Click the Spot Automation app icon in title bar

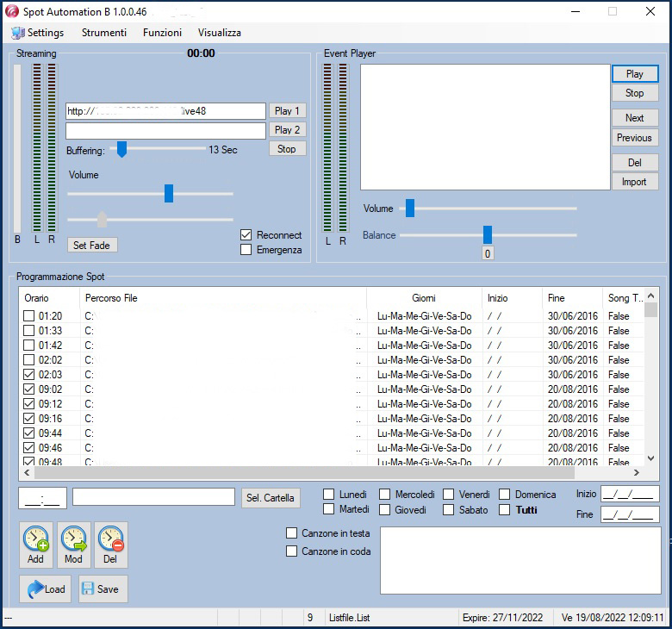coord(12,11)
